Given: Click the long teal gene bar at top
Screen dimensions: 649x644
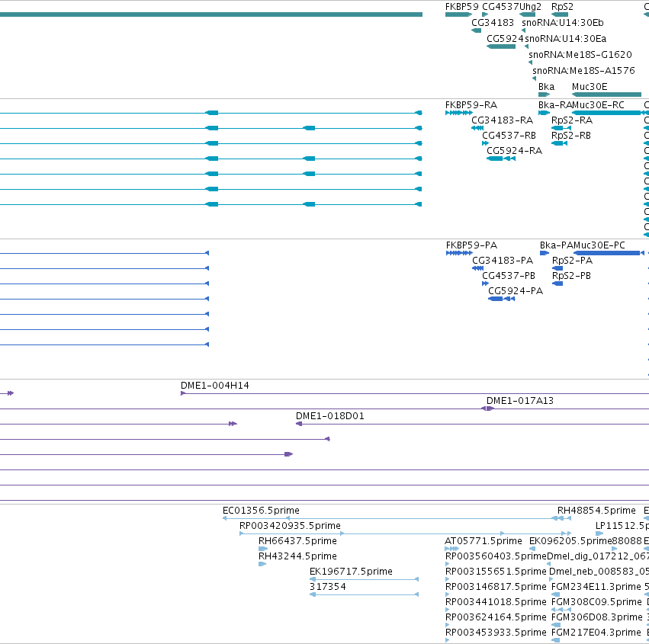Looking at the screenshot, I should 211,14.
